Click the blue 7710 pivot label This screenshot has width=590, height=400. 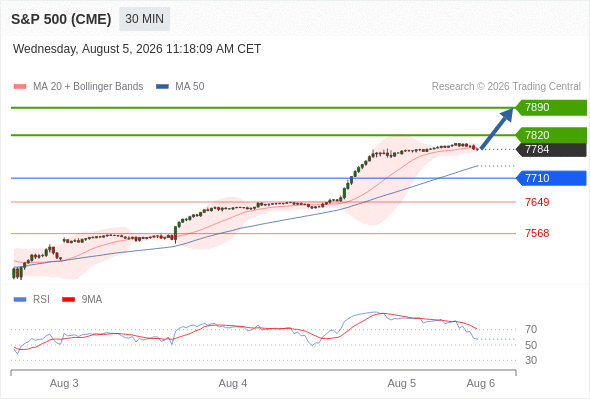(x=551, y=178)
